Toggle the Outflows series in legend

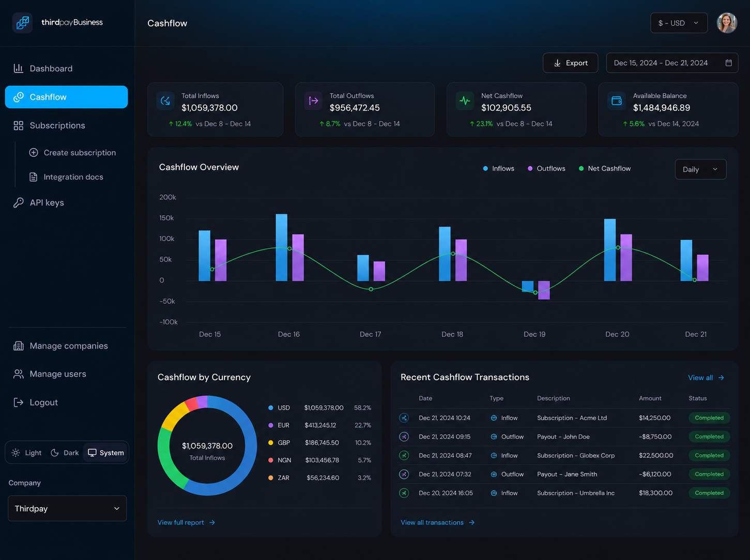(546, 168)
